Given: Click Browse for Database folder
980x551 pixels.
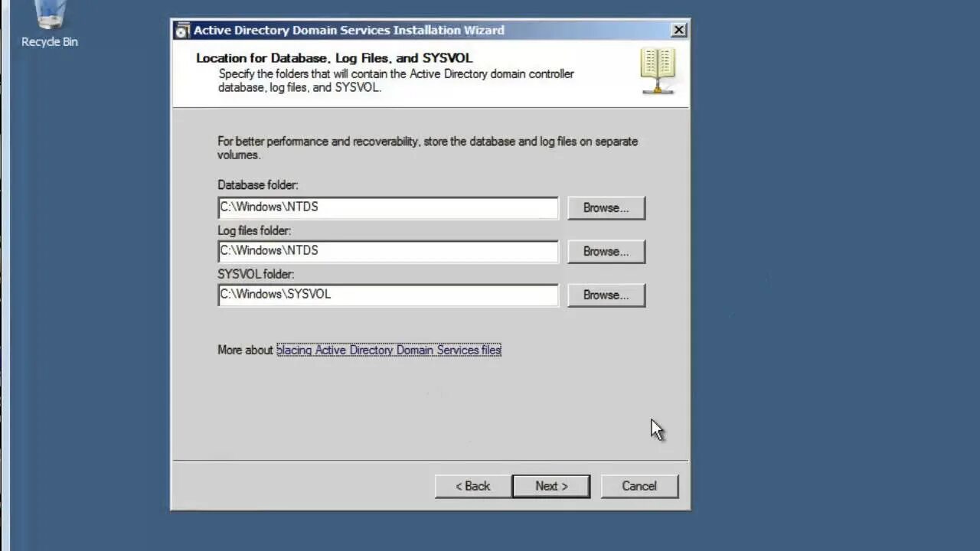Looking at the screenshot, I should point(606,207).
